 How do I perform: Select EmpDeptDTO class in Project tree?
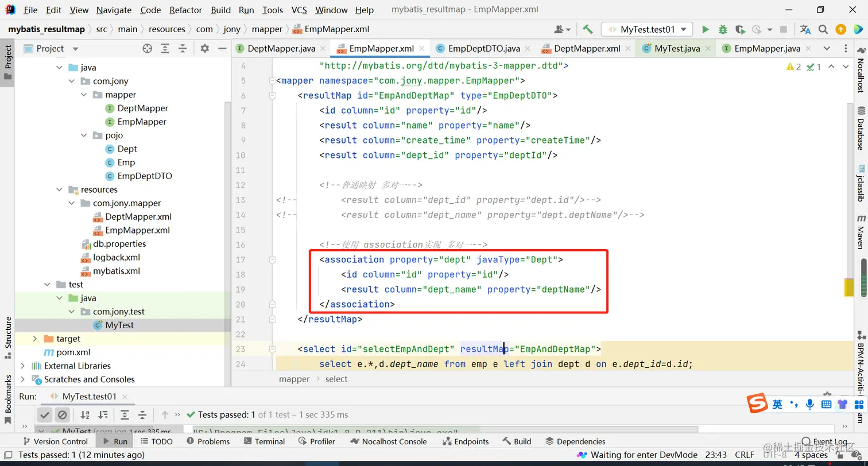pos(145,176)
